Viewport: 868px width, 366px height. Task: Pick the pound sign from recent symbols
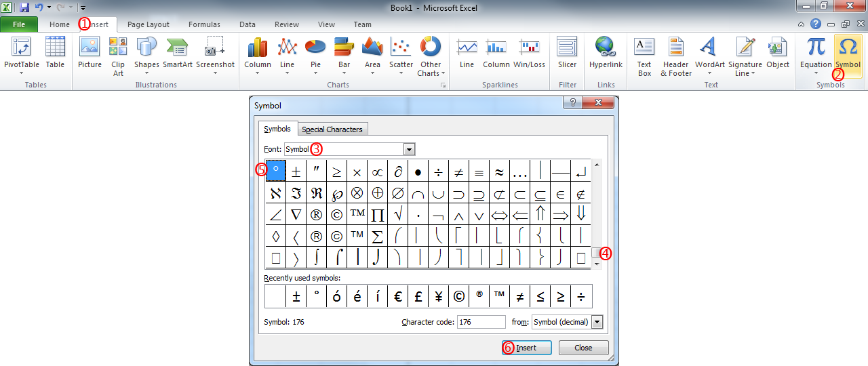(x=418, y=296)
